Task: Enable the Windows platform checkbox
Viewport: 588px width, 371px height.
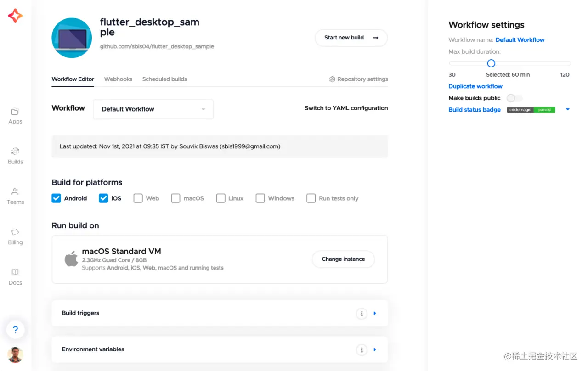Action: coord(260,198)
